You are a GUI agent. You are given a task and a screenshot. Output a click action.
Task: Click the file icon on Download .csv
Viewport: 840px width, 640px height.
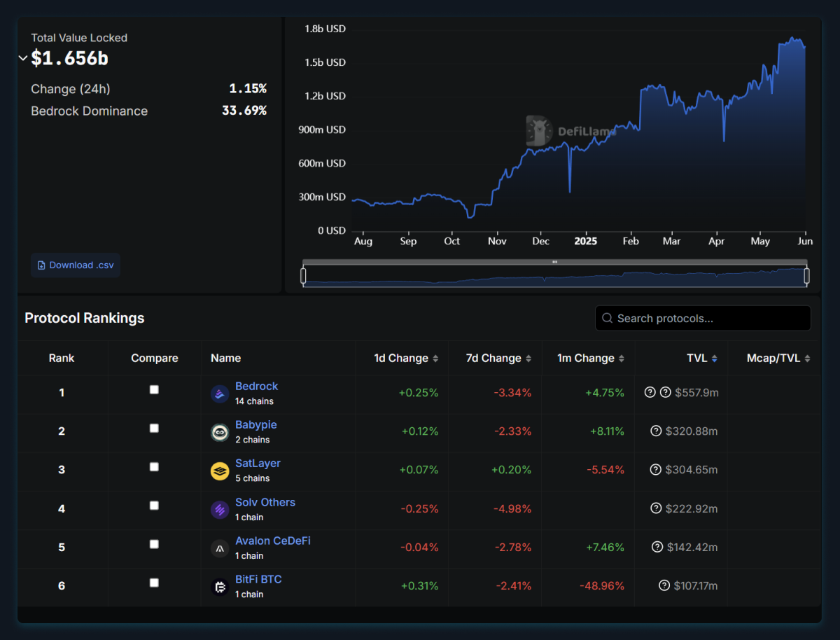click(x=42, y=265)
